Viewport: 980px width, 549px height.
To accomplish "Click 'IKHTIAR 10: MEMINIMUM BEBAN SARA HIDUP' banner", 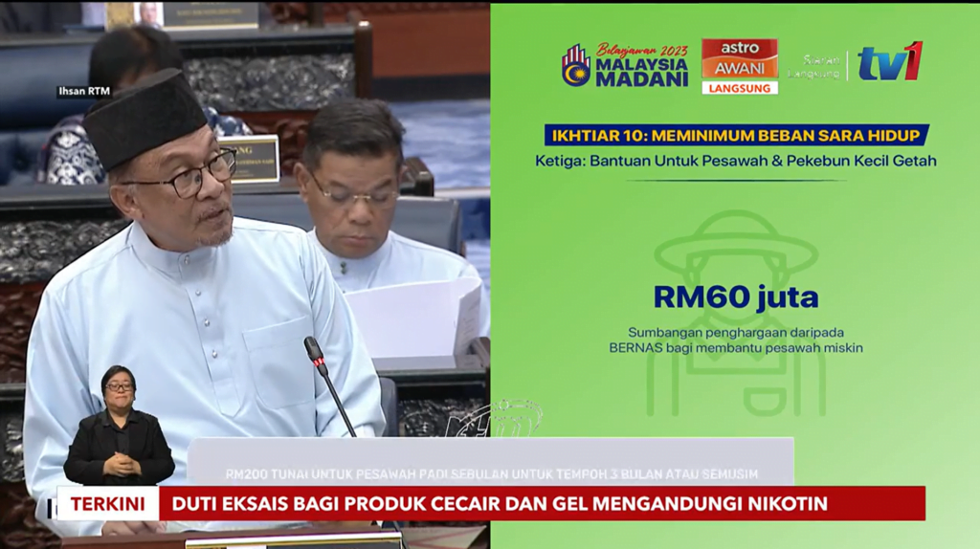I will (736, 135).
